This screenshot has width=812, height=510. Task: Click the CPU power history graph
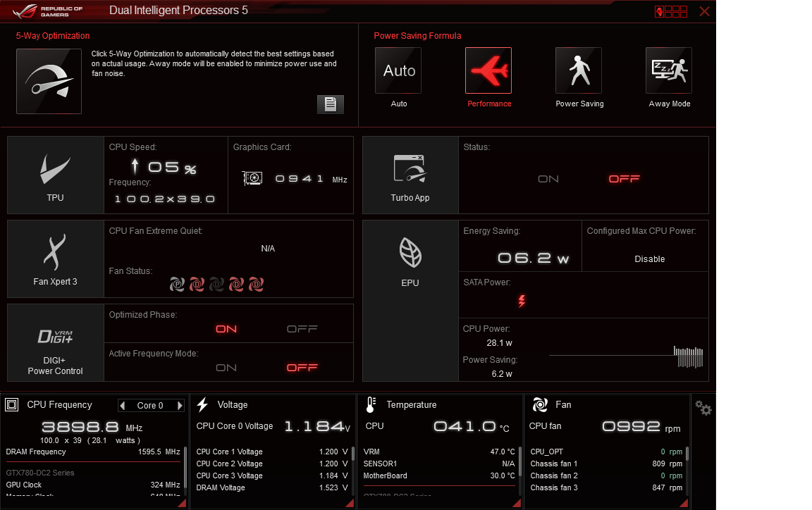(626, 356)
